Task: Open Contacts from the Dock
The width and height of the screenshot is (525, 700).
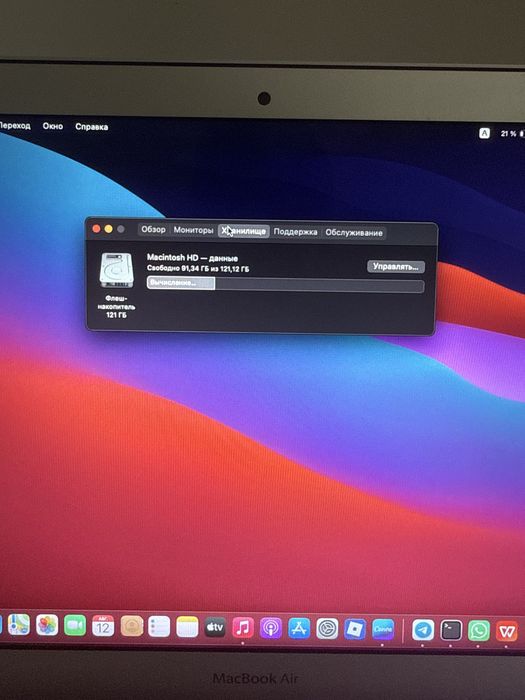Action: 132,626
